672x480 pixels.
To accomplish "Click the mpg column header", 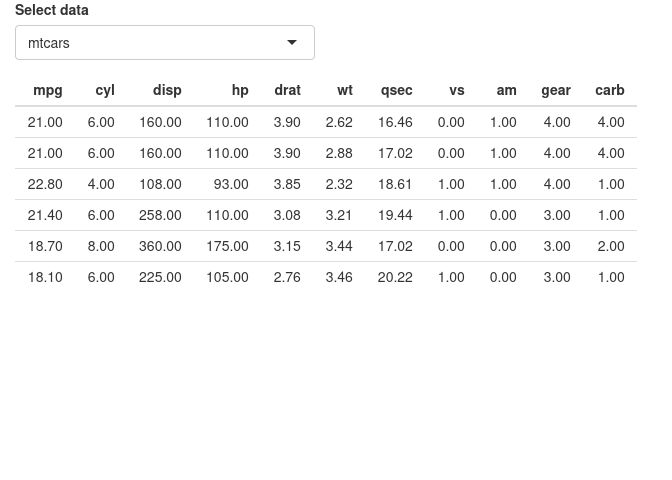I will click(x=48, y=90).
